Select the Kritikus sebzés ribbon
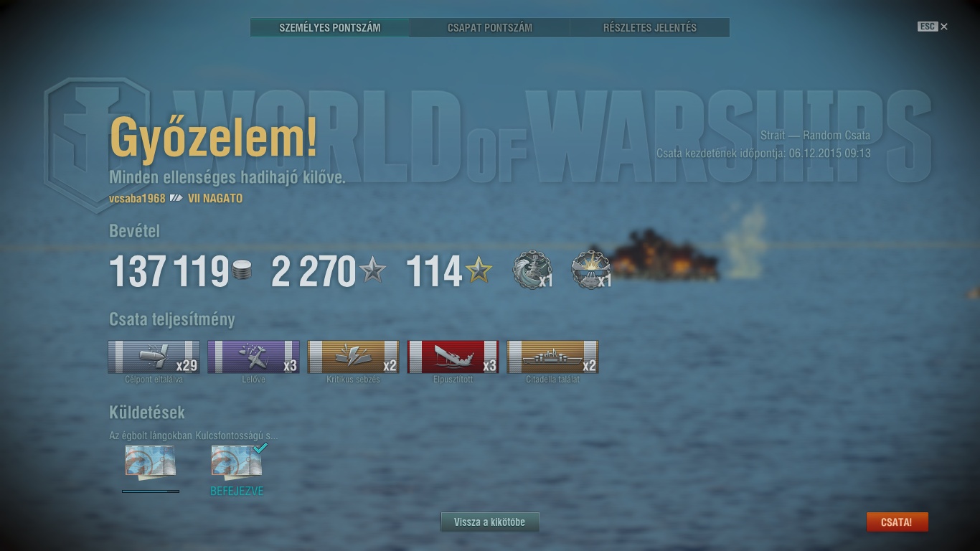Screen dimensions: 980x551 click(x=353, y=357)
